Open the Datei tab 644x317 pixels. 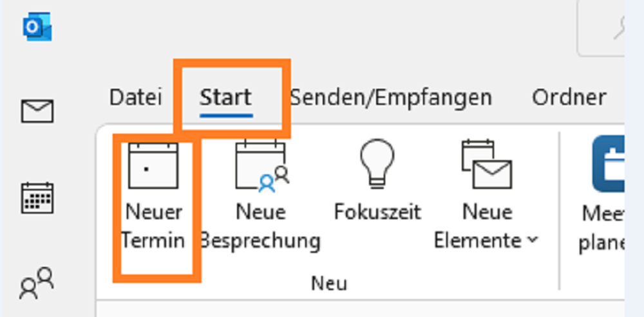point(135,98)
